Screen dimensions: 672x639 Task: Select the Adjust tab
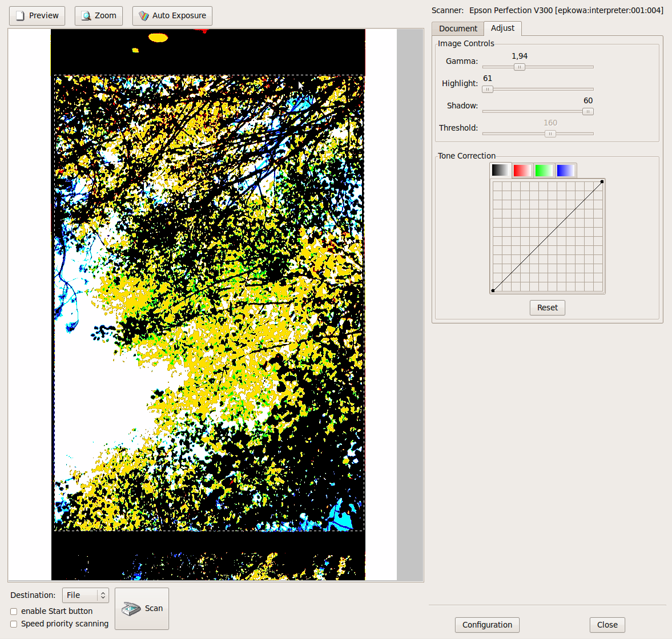point(502,29)
